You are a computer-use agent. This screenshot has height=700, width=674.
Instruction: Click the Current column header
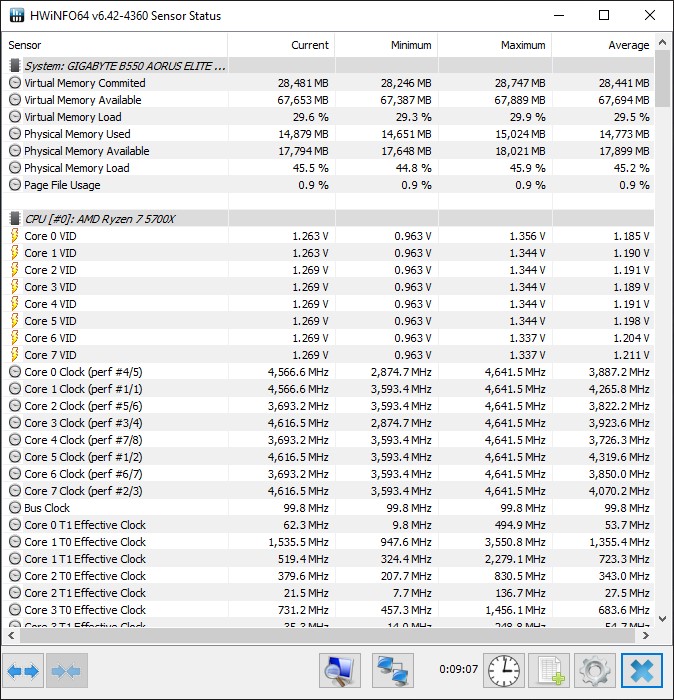tap(281, 45)
